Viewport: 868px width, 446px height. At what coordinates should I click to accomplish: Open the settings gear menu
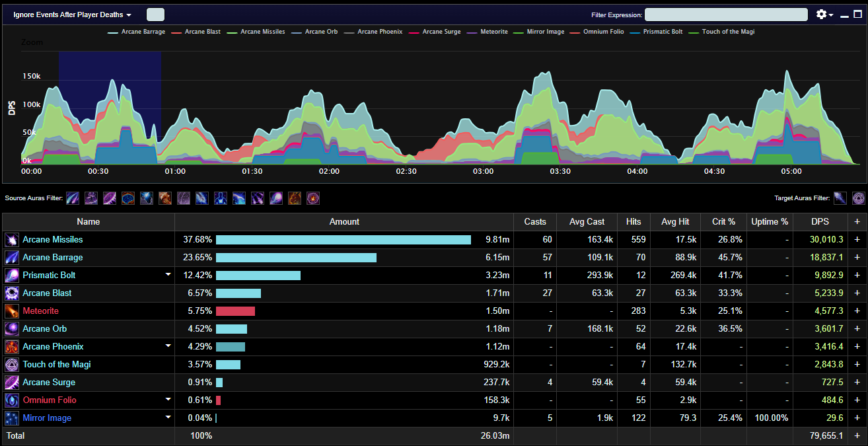point(824,15)
